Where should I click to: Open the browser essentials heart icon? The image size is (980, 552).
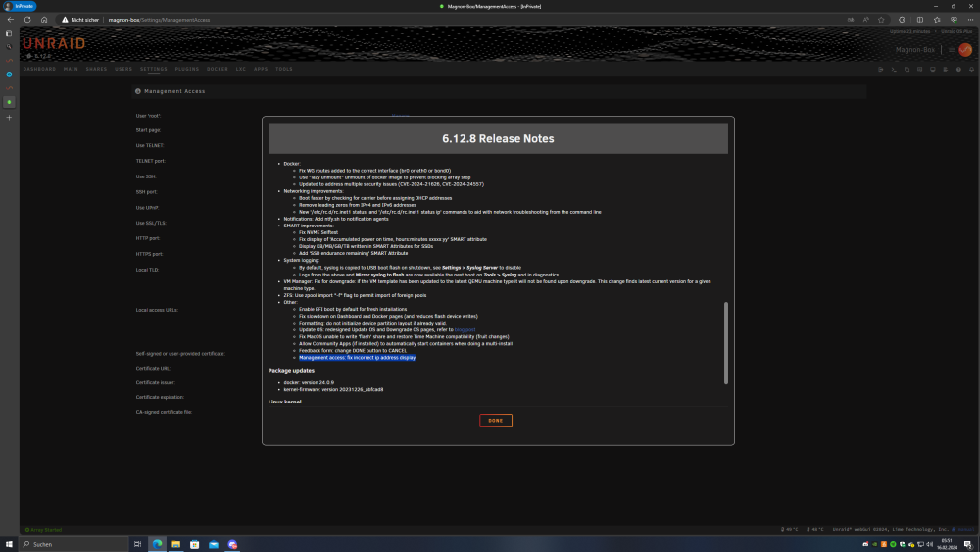[954, 20]
